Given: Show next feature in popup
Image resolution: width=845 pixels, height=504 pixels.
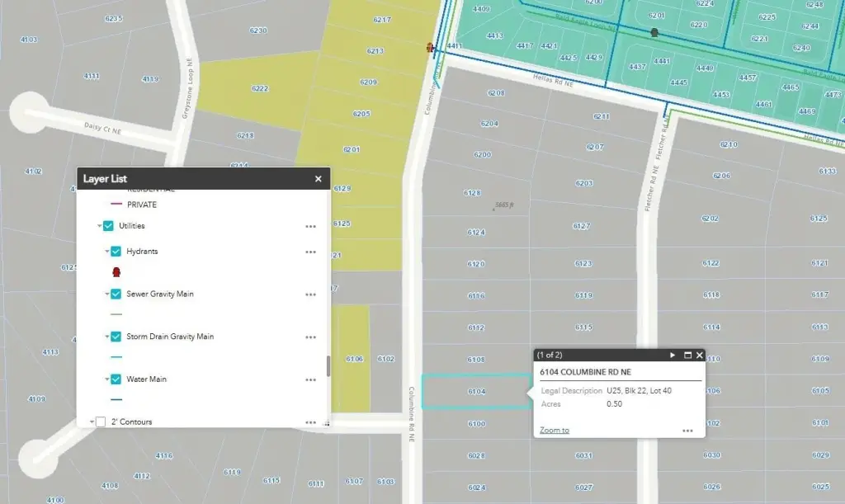Looking at the screenshot, I should pos(673,356).
